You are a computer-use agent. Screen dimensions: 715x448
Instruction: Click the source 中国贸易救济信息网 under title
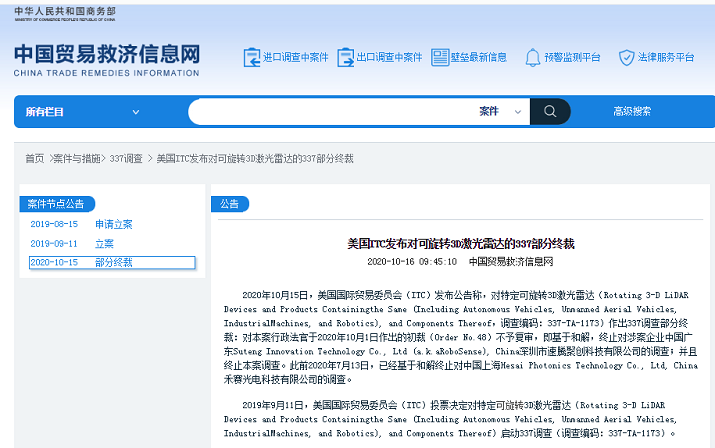(x=511, y=262)
